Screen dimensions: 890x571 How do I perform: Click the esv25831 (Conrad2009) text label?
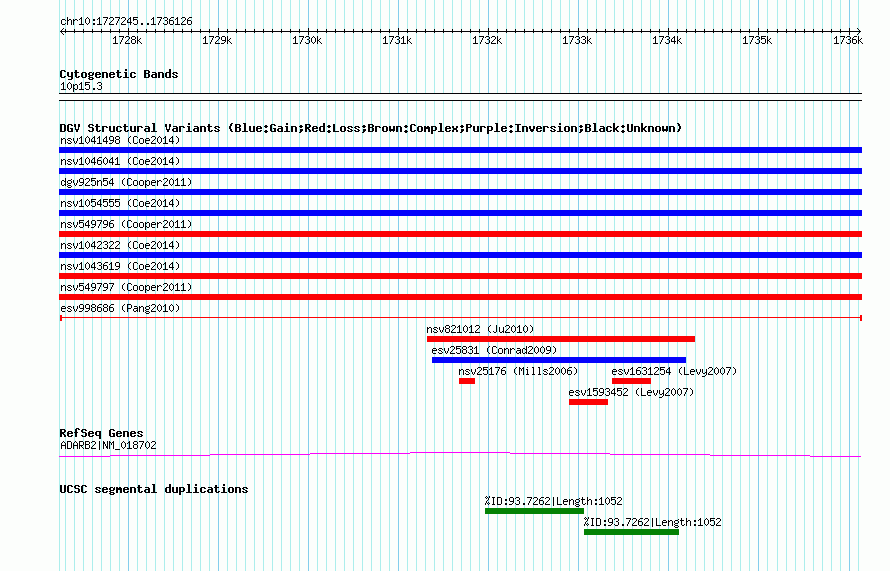[x=494, y=350]
